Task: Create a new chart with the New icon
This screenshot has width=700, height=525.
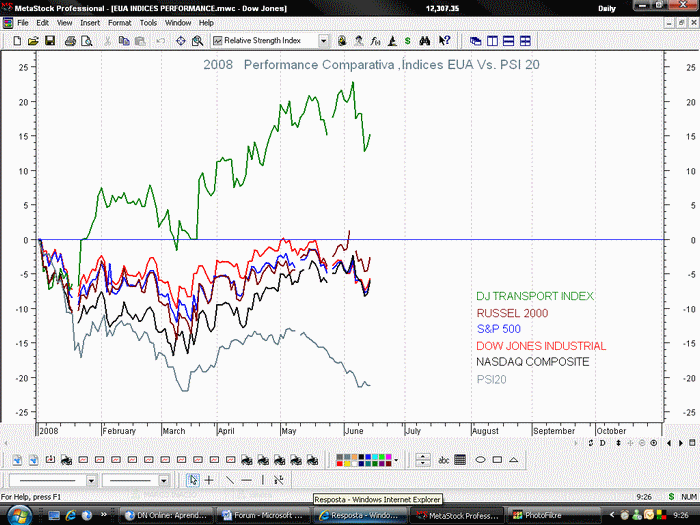Action: (x=17, y=41)
